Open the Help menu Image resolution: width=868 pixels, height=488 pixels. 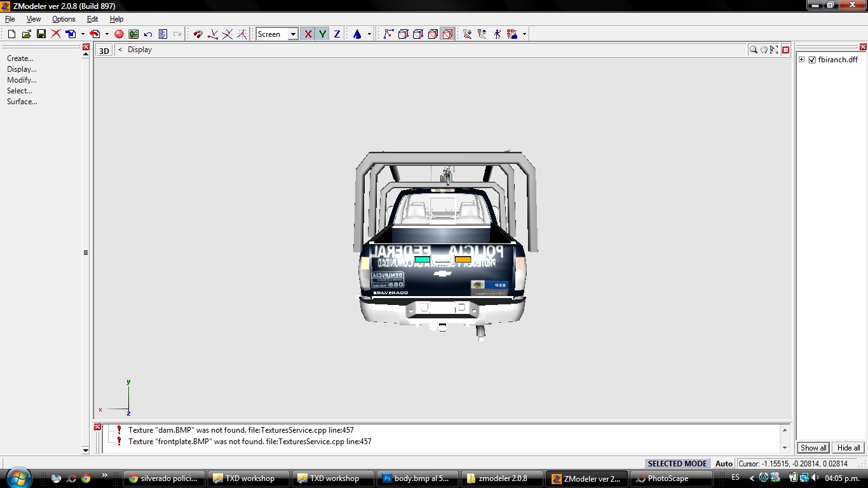116,19
